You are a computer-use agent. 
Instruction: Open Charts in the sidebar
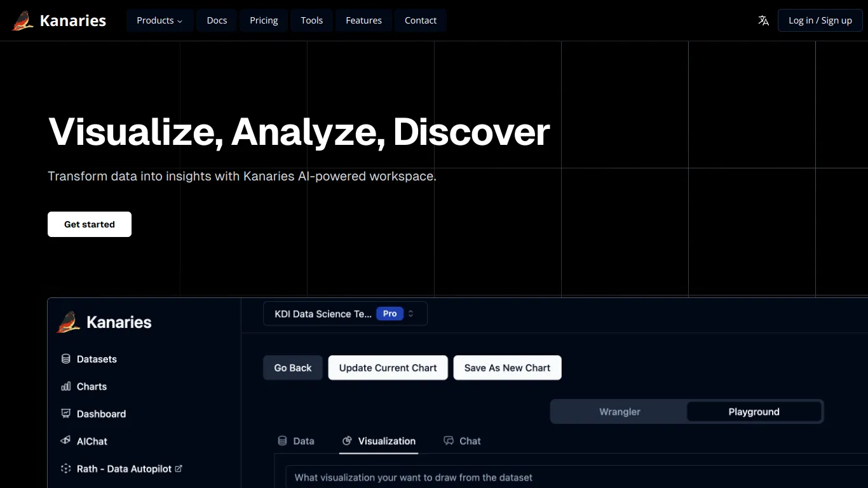[x=92, y=386]
